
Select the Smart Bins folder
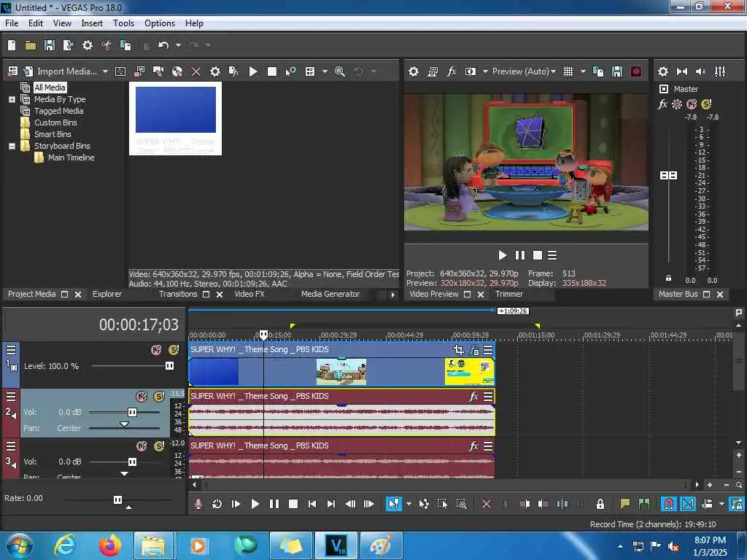pyautogui.click(x=53, y=134)
